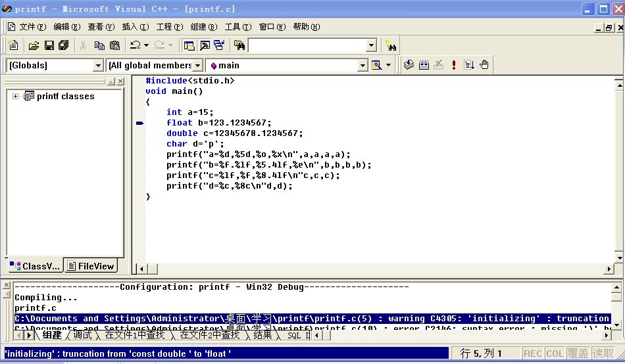Click the New Text File icon
This screenshot has width=625, height=364.
point(13,45)
